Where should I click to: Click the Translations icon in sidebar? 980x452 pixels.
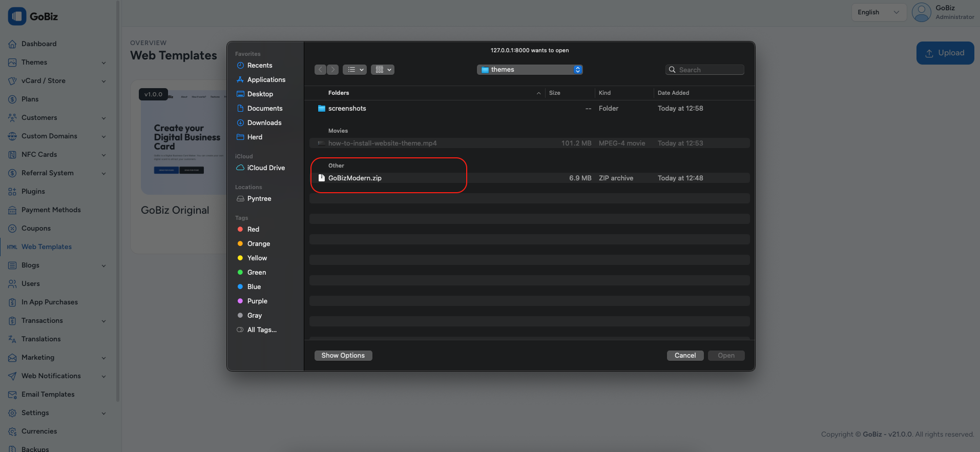[12, 339]
